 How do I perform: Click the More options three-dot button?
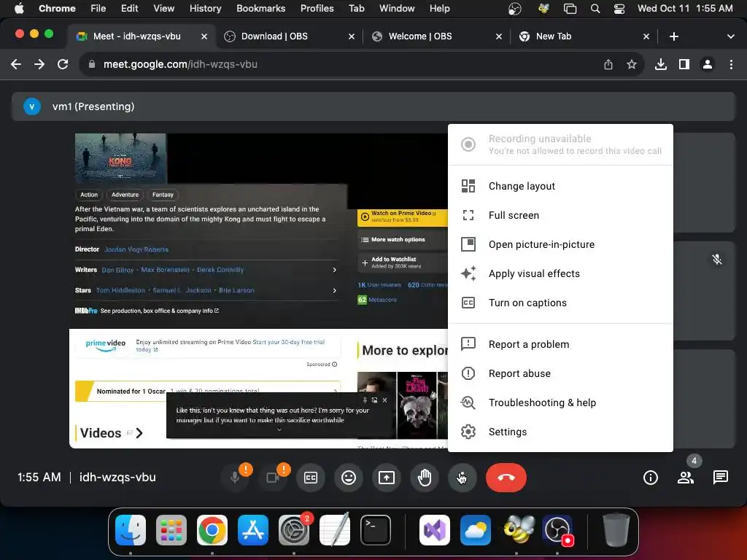[x=462, y=477]
